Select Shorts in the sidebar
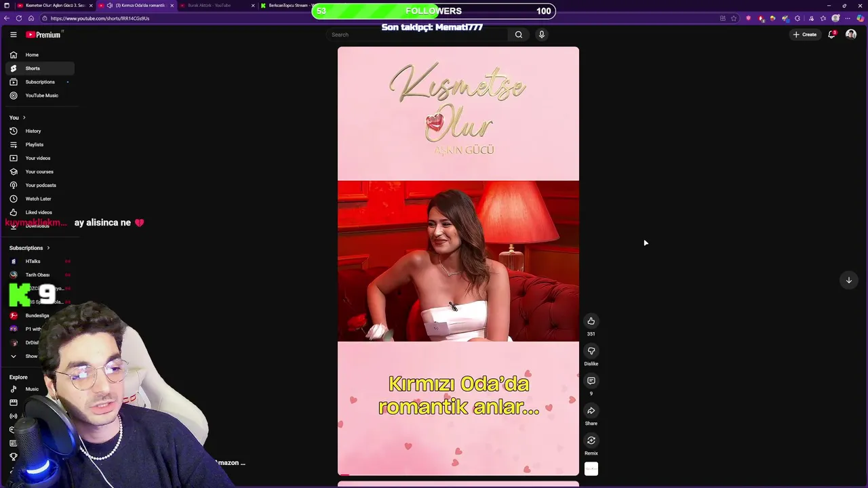 coord(40,68)
